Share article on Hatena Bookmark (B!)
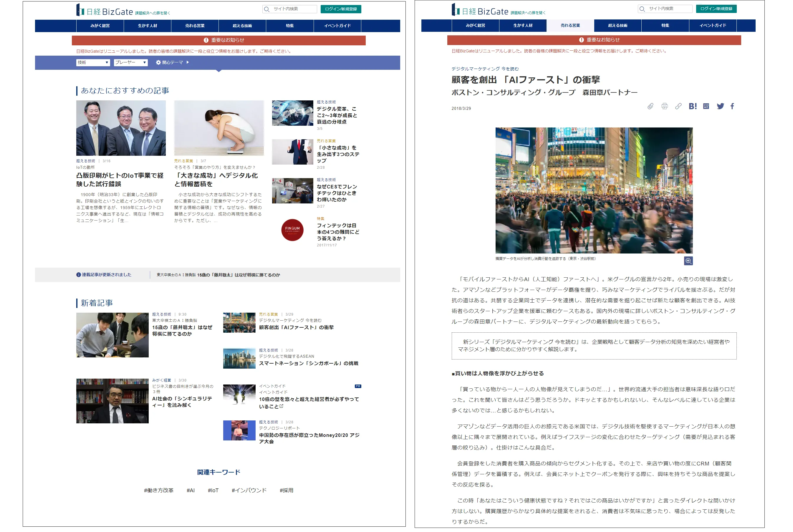793x532 pixels. (692, 106)
